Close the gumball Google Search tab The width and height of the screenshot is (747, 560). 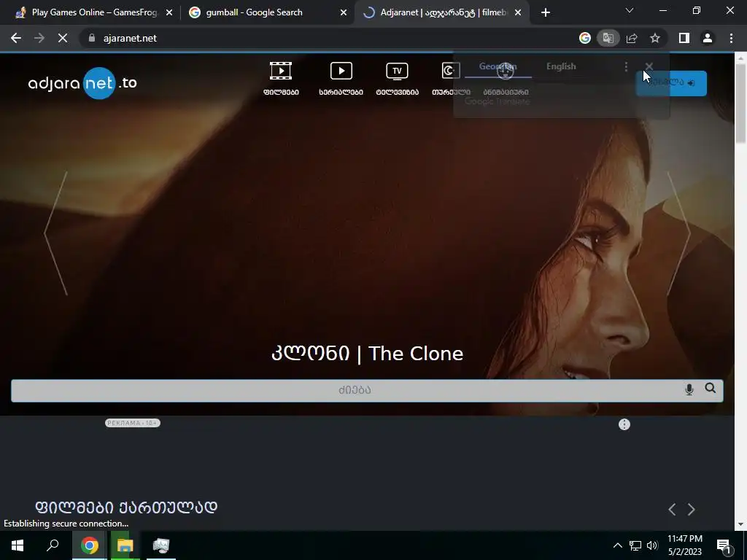pos(344,13)
